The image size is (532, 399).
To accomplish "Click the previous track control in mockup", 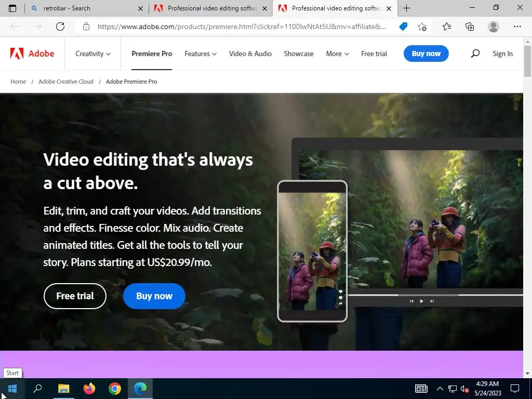I will tap(411, 301).
